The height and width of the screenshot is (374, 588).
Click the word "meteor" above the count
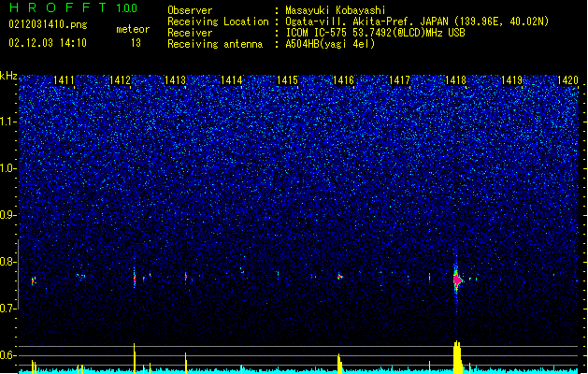(x=133, y=29)
